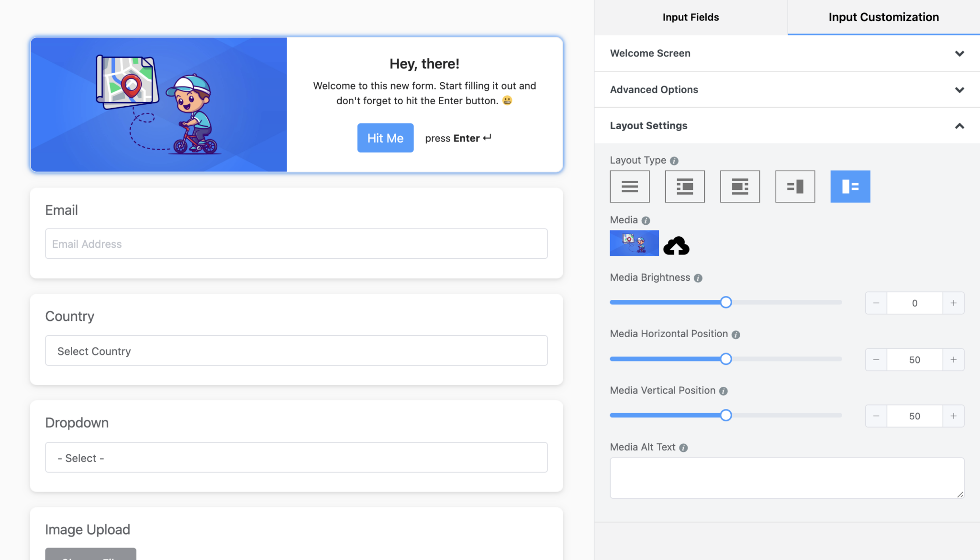Increase Media Brightness with the plus stepper

point(953,303)
